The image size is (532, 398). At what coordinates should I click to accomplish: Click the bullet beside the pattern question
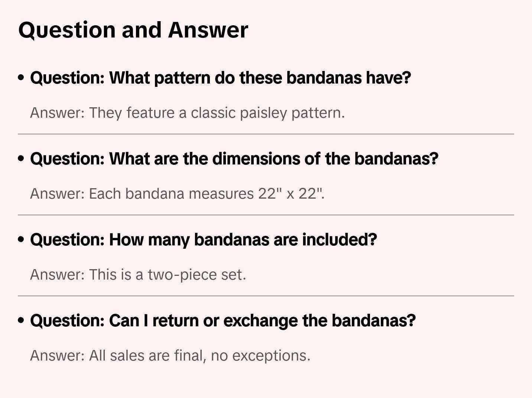(x=21, y=78)
